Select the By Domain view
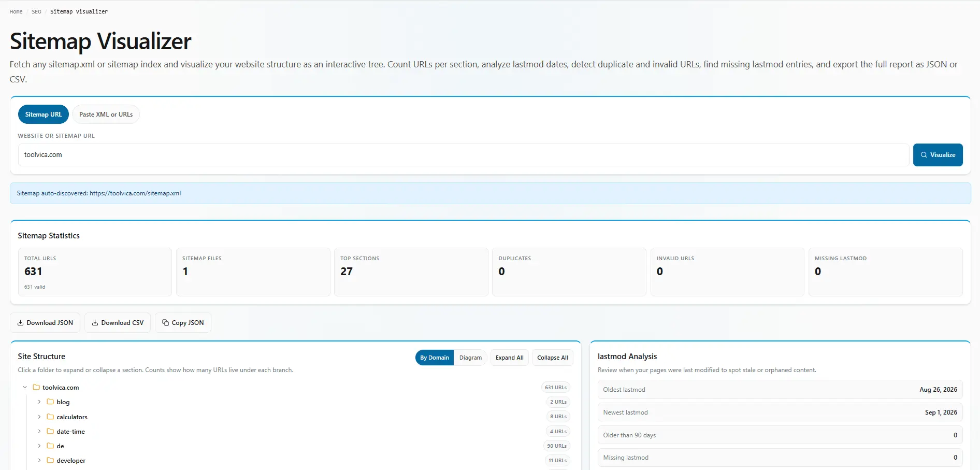980x470 pixels. 435,358
